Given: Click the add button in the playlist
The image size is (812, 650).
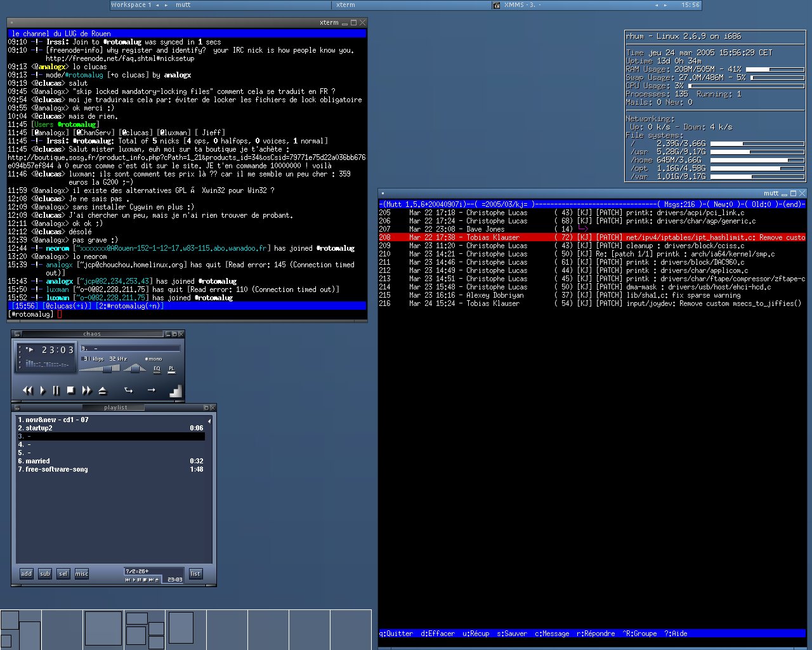Looking at the screenshot, I should pos(26,574).
